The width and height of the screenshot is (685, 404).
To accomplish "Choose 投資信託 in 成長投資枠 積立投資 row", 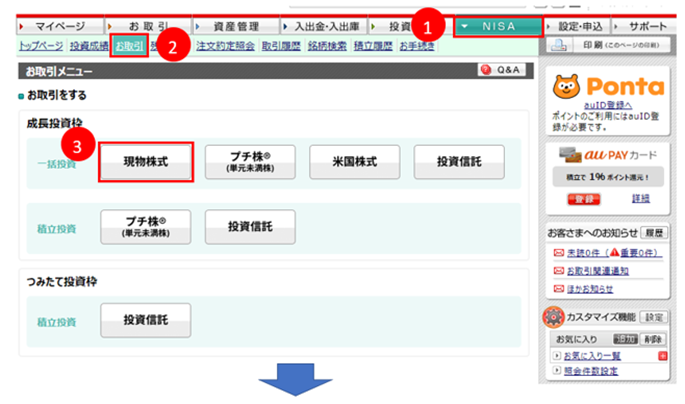I will coord(250,227).
